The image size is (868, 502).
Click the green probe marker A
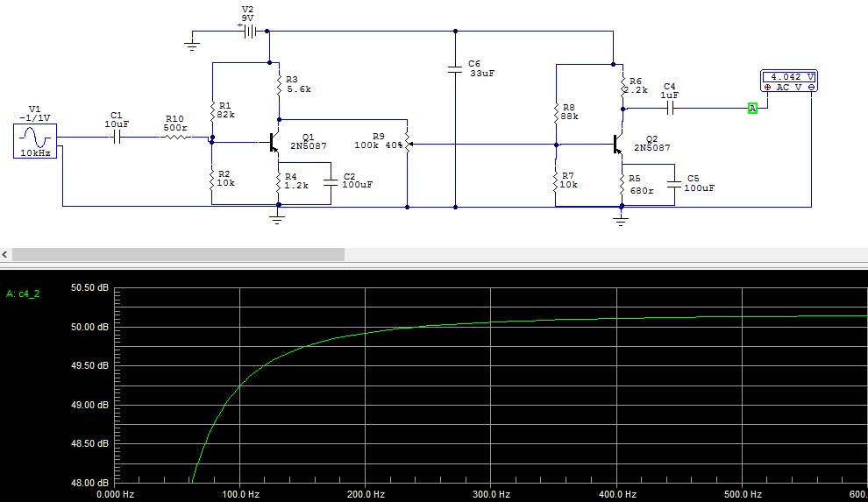pos(752,109)
